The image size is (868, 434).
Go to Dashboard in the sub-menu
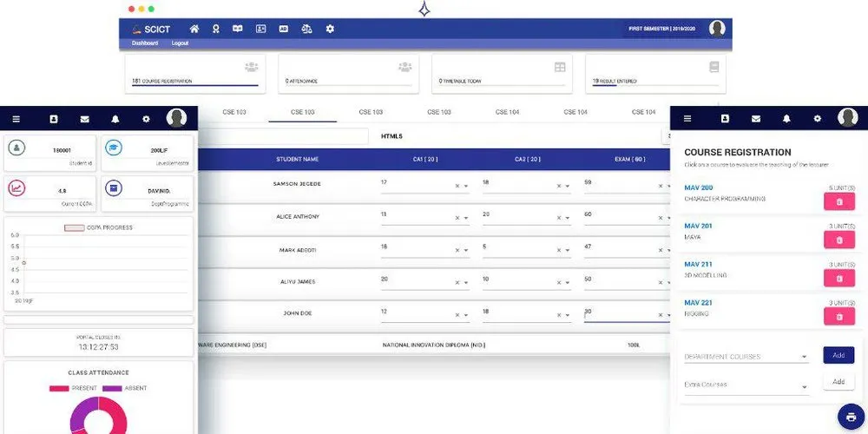(145, 43)
